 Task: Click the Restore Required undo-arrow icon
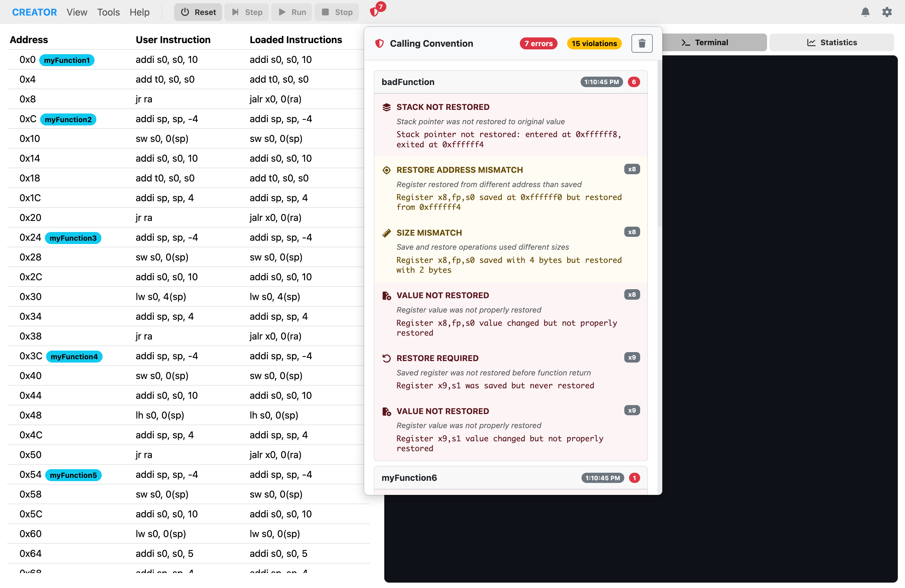click(x=386, y=358)
